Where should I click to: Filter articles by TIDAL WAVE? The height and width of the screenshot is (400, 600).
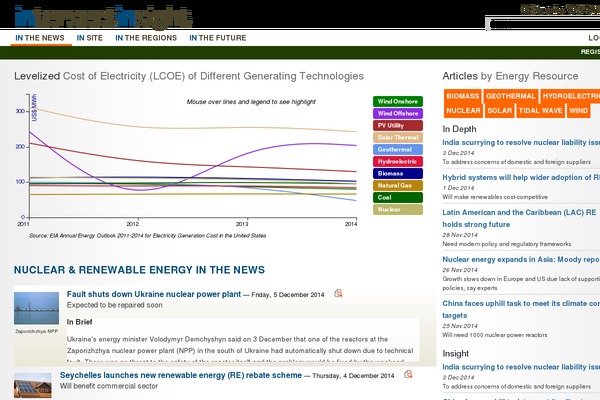point(540,111)
